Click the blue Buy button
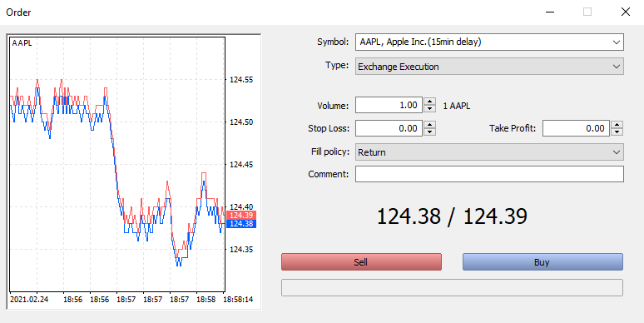The width and height of the screenshot is (644, 323). [542, 261]
